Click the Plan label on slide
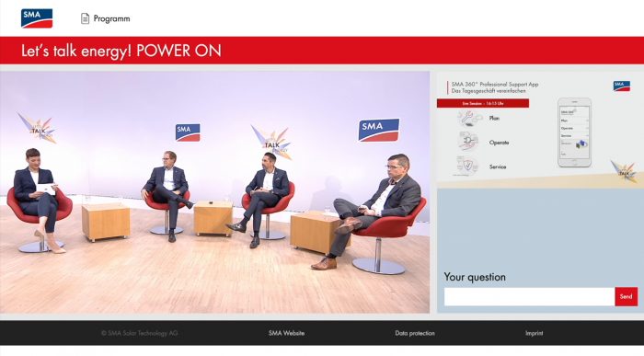The width and height of the screenshot is (644, 356). point(494,119)
